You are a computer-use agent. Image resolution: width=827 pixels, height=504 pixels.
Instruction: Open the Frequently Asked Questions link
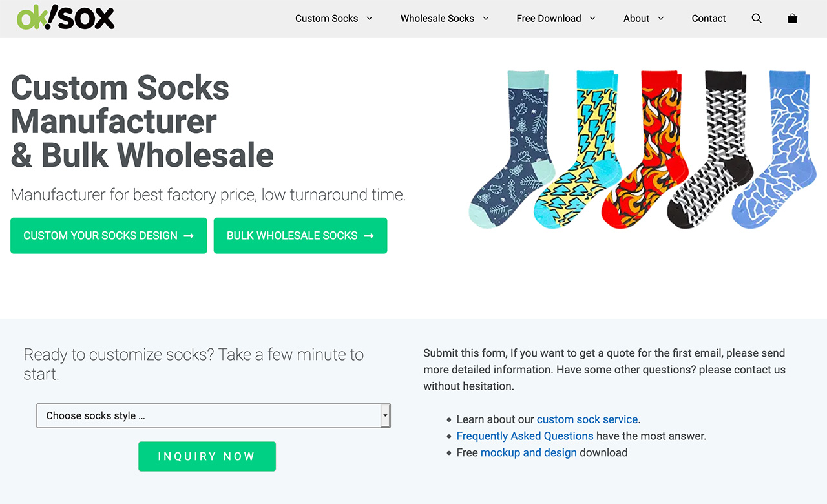pos(525,436)
